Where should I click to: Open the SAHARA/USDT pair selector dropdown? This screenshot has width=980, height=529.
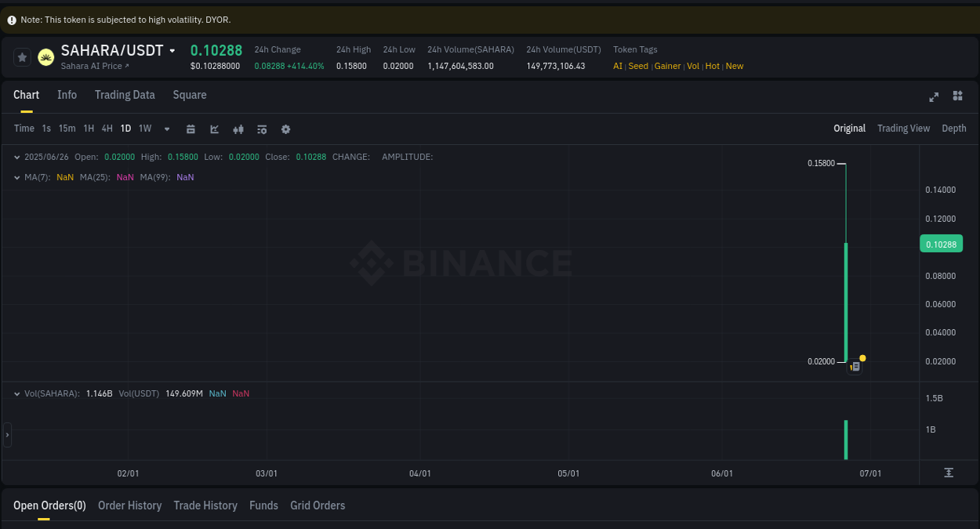pos(173,49)
